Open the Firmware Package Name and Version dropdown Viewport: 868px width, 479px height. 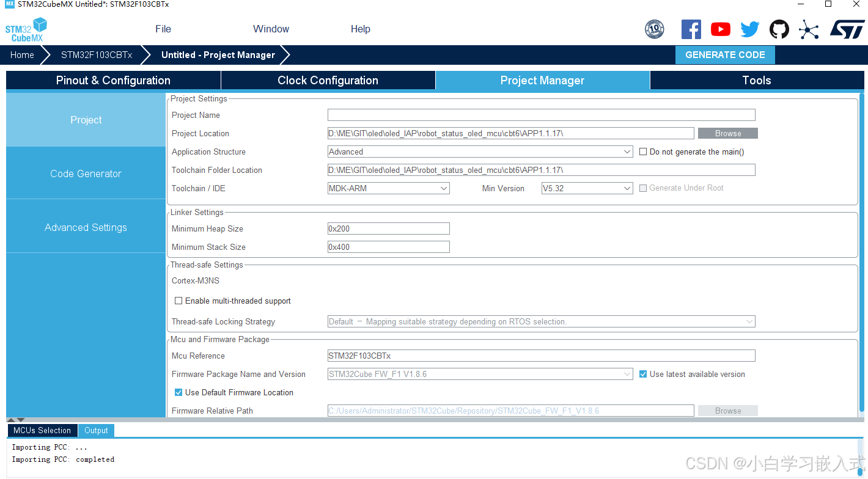[480, 374]
